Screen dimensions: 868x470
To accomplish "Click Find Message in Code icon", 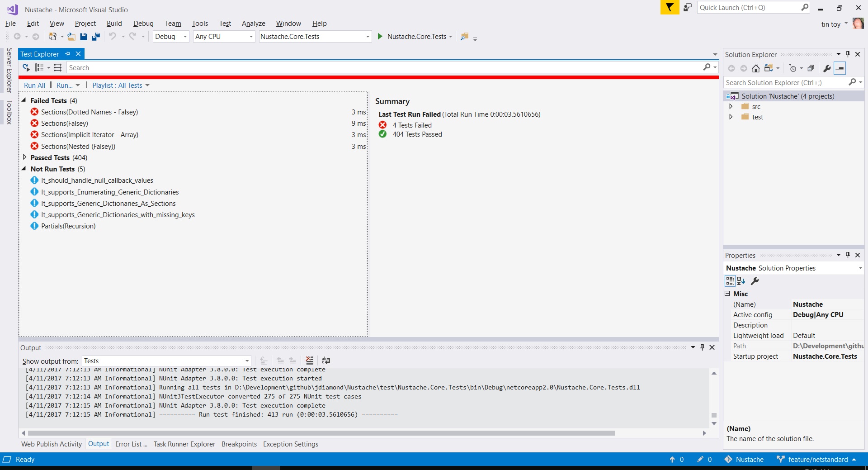I will (x=264, y=361).
